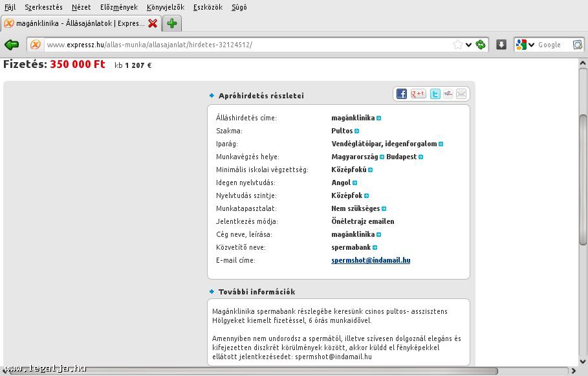Click the Magyarország country link
Viewport: 588px width, 376px height.
[354, 157]
